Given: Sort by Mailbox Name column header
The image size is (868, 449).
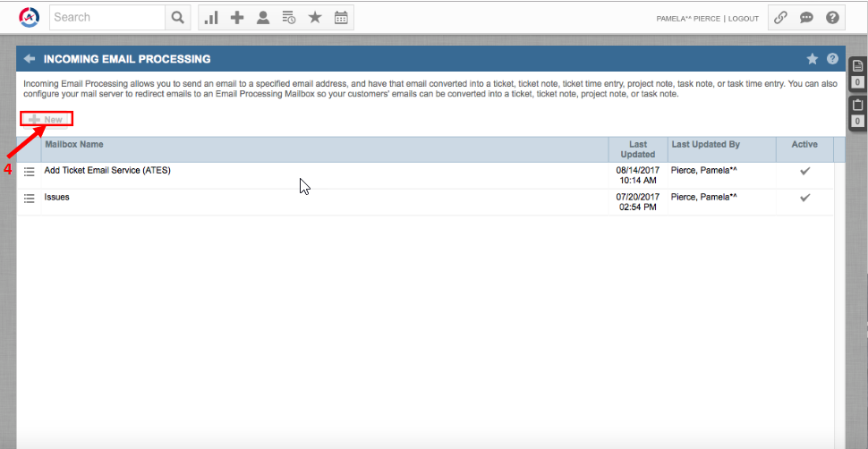Looking at the screenshot, I should coord(74,144).
